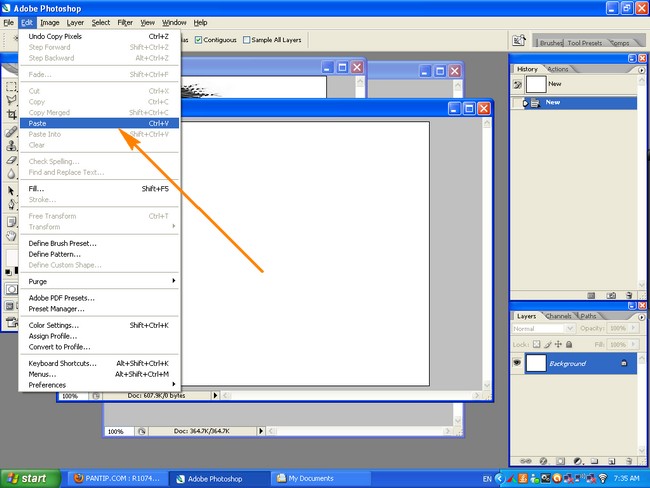Image resolution: width=650 pixels, height=488 pixels.
Task: Expand the Preferences submenu
Action: (x=99, y=385)
